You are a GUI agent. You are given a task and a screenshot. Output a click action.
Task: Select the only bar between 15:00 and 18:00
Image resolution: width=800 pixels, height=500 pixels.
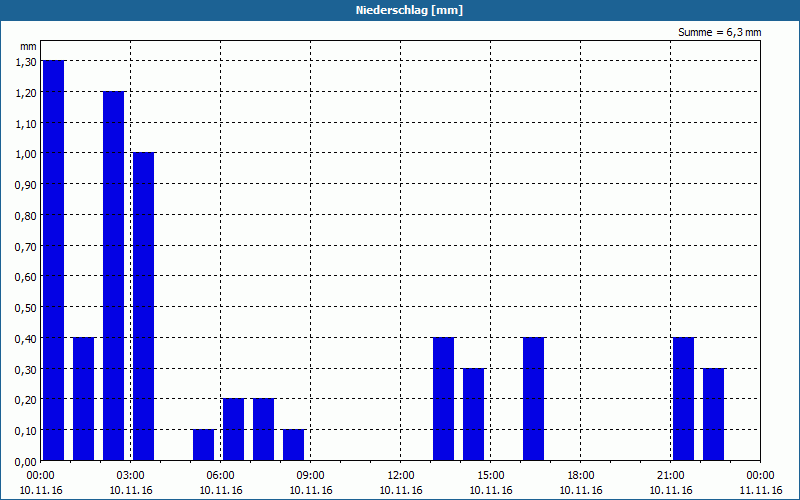click(x=533, y=399)
